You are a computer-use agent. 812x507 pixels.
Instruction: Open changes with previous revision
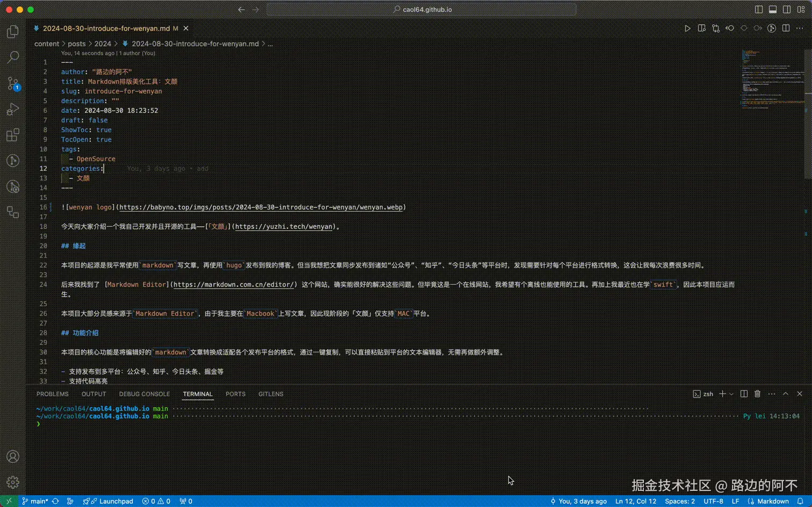pyautogui.click(x=730, y=28)
